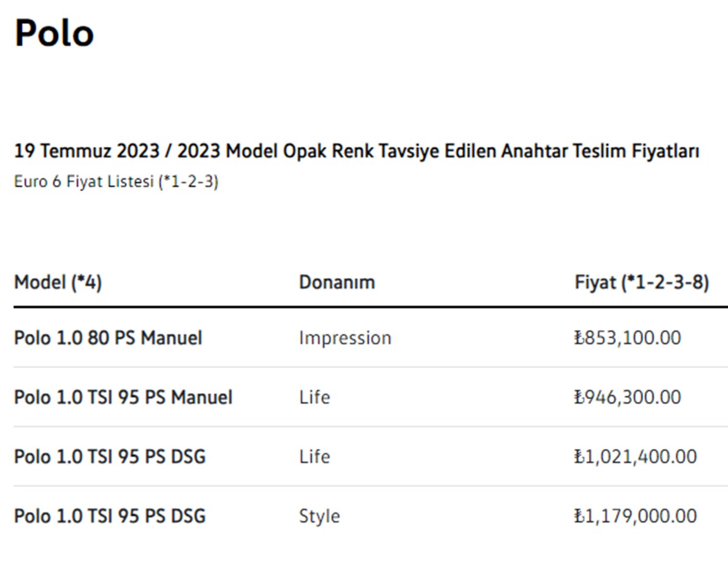
Task: Click the Donanım column header
Action: (337, 282)
